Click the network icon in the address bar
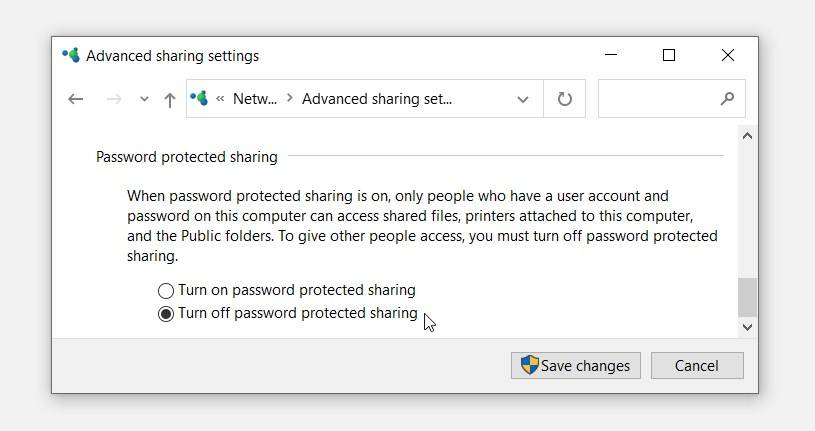Image resolution: width=815 pixels, height=431 pixels. [x=199, y=99]
